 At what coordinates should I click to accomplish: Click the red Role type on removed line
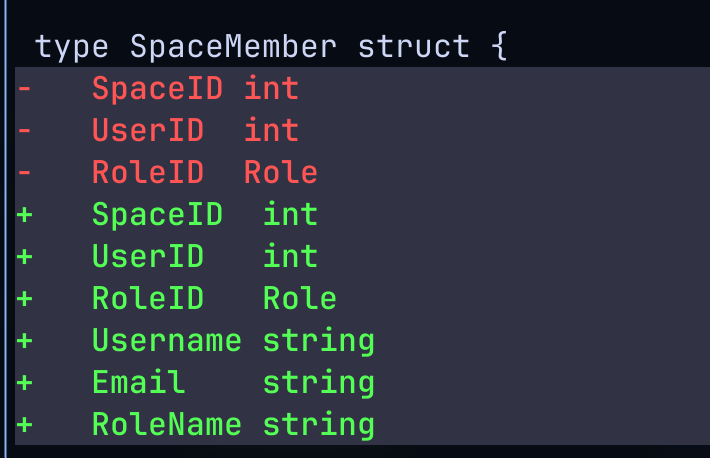pos(280,172)
